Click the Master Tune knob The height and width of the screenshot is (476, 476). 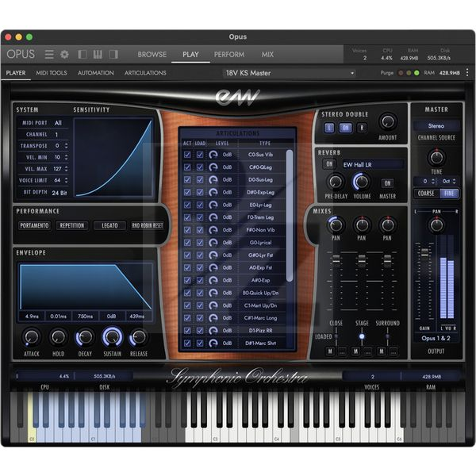(x=436, y=157)
